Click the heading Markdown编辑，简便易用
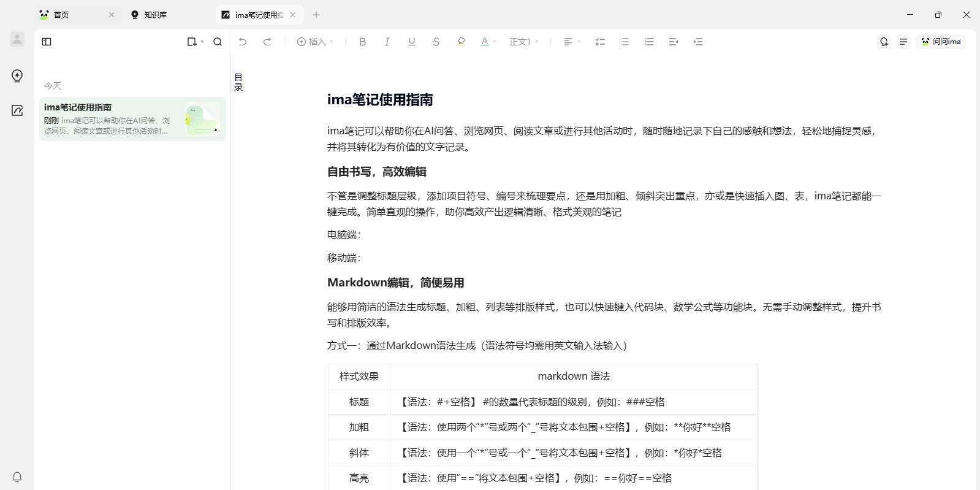The width and height of the screenshot is (980, 490). (x=396, y=283)
